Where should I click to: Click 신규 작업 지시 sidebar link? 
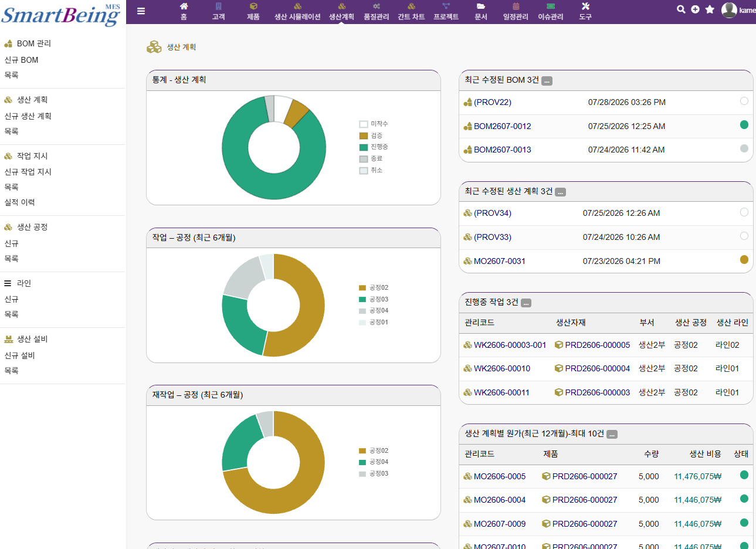point(28,172)
